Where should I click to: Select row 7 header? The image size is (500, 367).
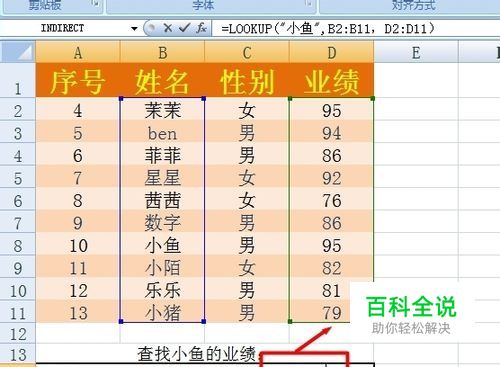click(x=18, y=221)
